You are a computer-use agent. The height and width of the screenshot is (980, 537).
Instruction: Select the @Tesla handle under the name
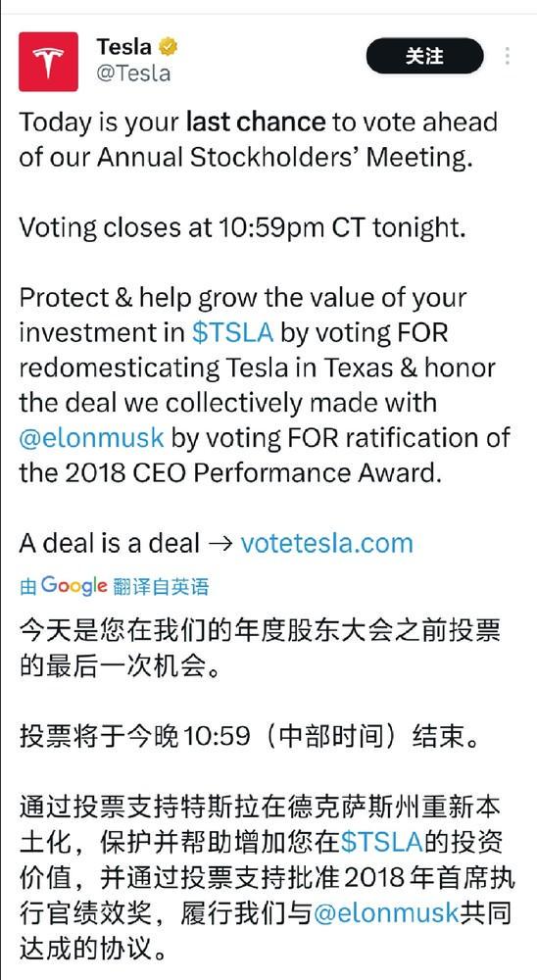click(133, 73)
